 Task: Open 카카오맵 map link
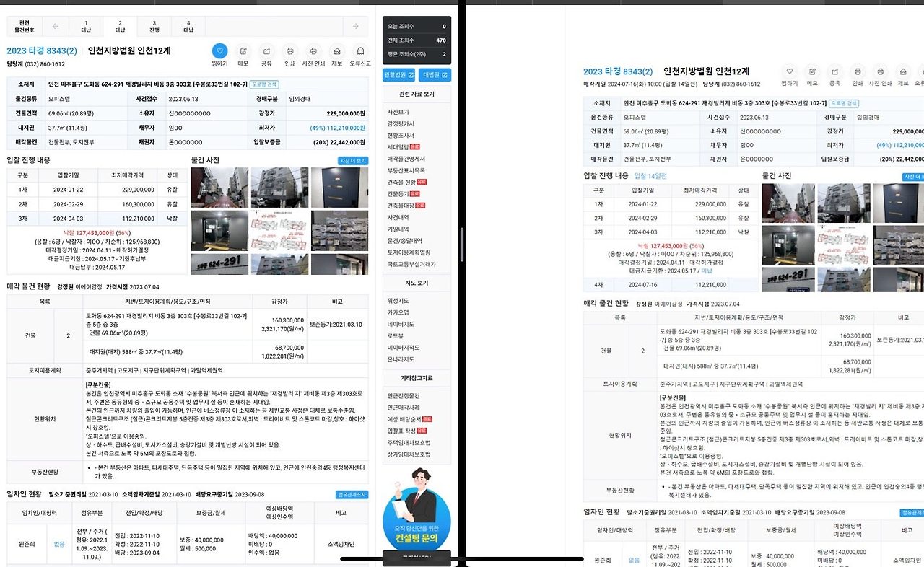click(398, 312)
